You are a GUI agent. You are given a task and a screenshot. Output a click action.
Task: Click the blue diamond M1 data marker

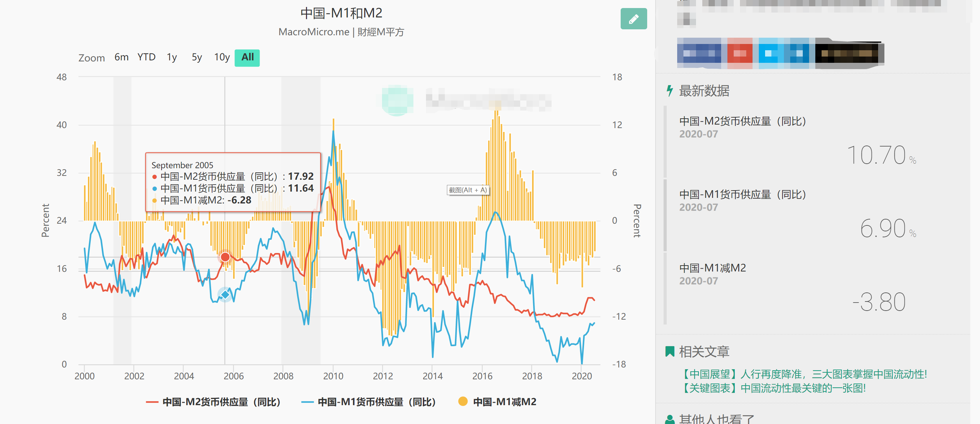click(x=225, y=295)
